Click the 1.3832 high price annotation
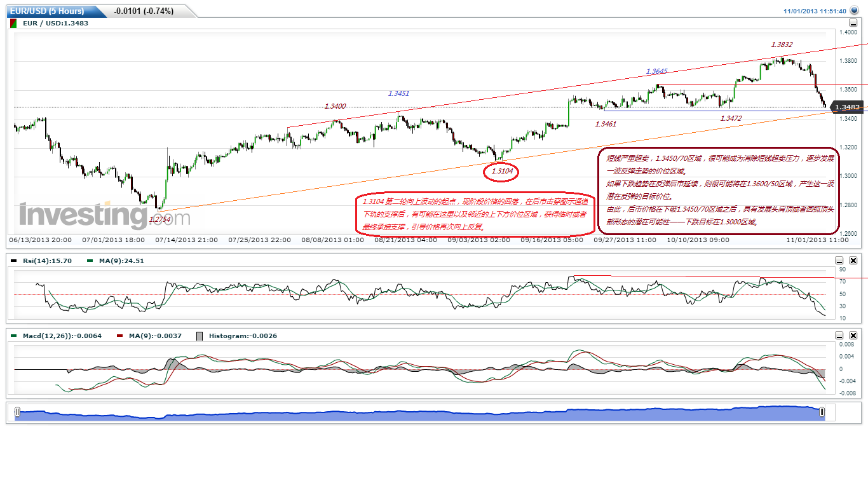The height and width of the screenshot is (490, 868). point(782,44)
